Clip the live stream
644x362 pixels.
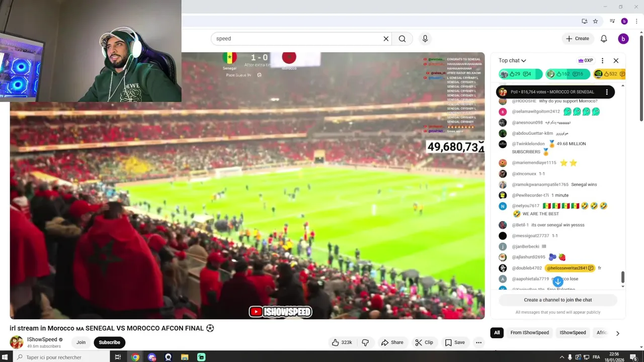(x=424, y=342)
